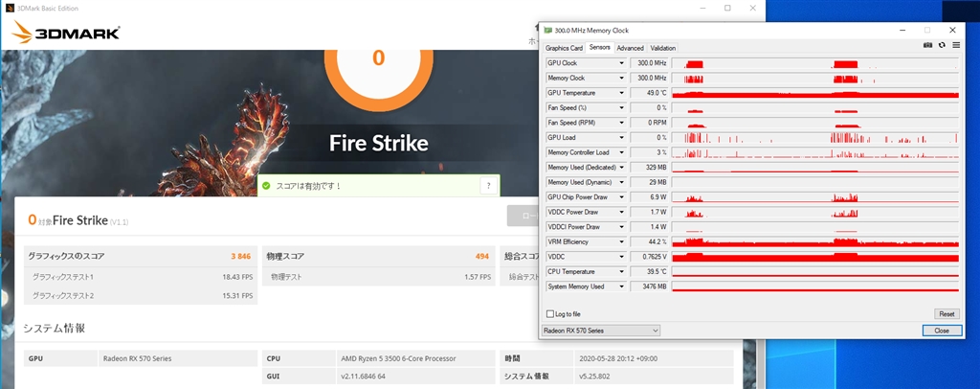Click graphics test 2 result 15.31 FPS
Image resolution: width=980 pixels, height=389 pixels.
237,295
